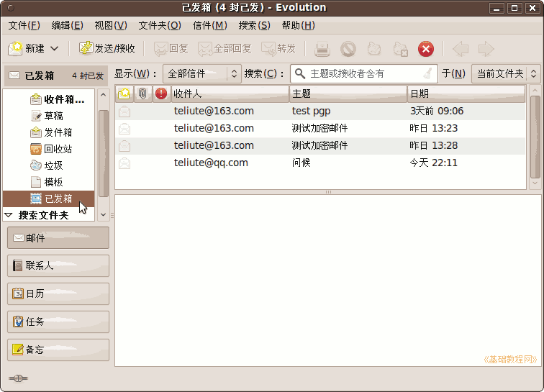This screenshot has width=544, height=392.
Task: Select the 问候 message to teliute@qq.com
Action: pyautogui.click(x=320, y=163)
